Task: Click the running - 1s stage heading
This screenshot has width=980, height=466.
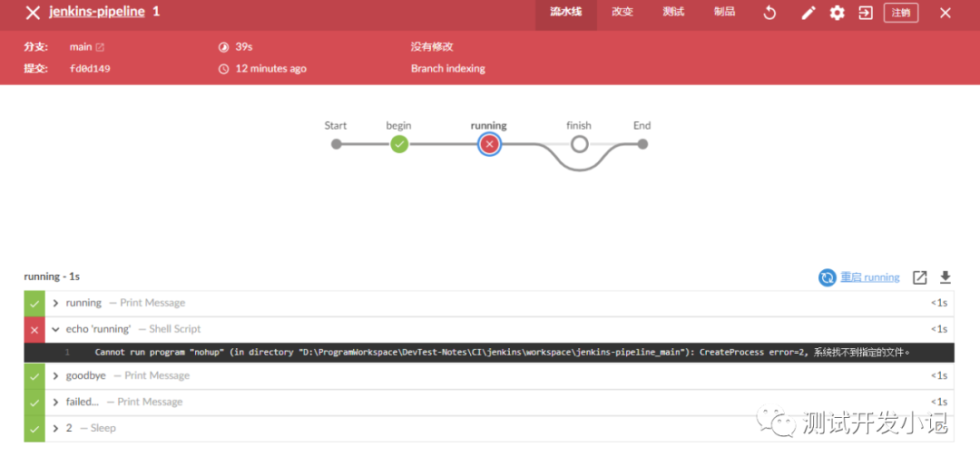Action: point(52,277)
